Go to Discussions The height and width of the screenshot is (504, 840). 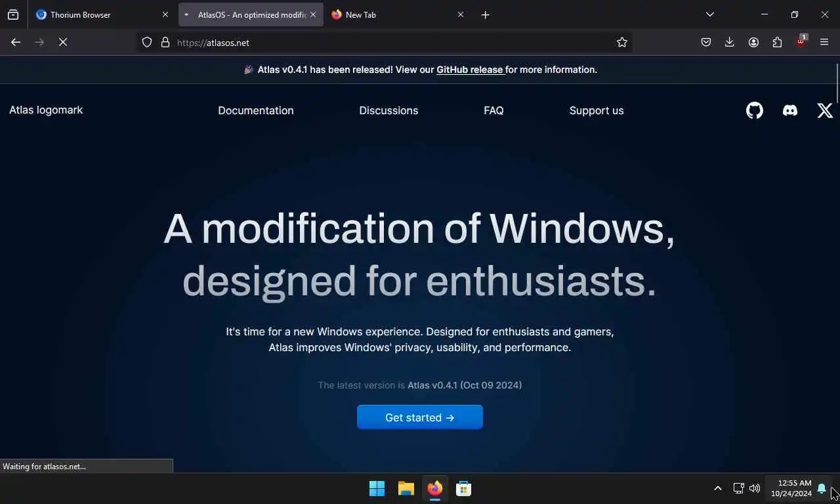pos(388,110)
